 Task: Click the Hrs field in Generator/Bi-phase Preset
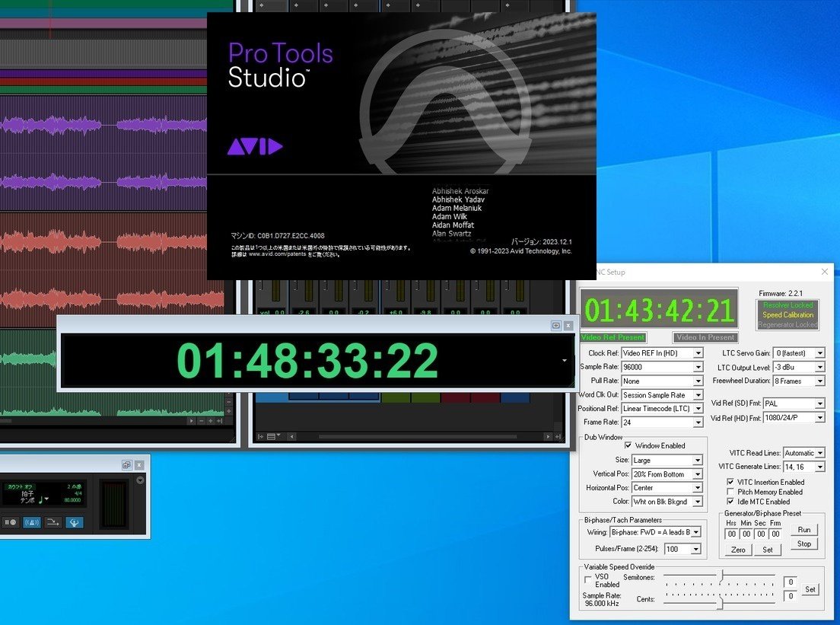731,534
